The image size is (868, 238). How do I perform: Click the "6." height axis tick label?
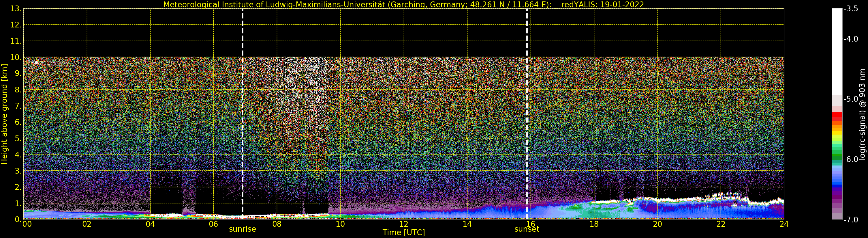[18, 122]
